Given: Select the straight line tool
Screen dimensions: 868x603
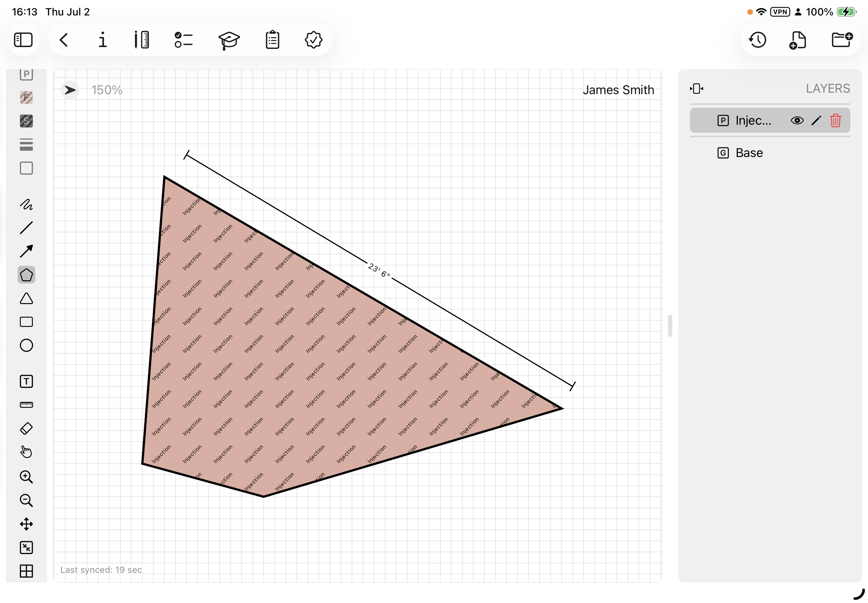Looking at the screenshot, I should (26, 228).
